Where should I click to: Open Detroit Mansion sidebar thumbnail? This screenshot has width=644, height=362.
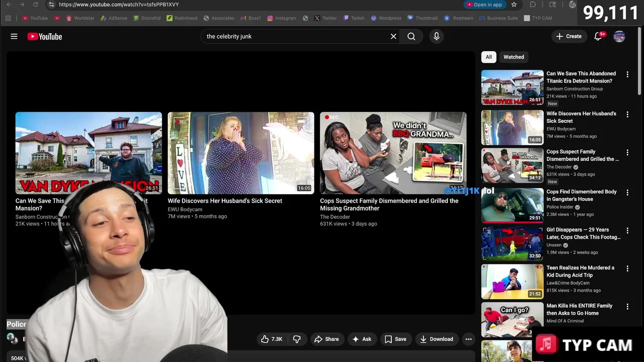pos(512,87)
